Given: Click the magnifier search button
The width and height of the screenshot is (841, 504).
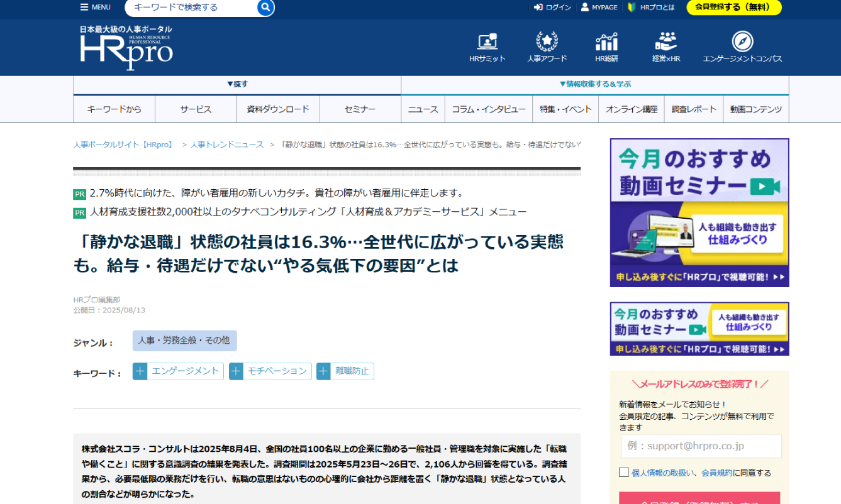Looking at the screenshot, I should tap(265, 8).
